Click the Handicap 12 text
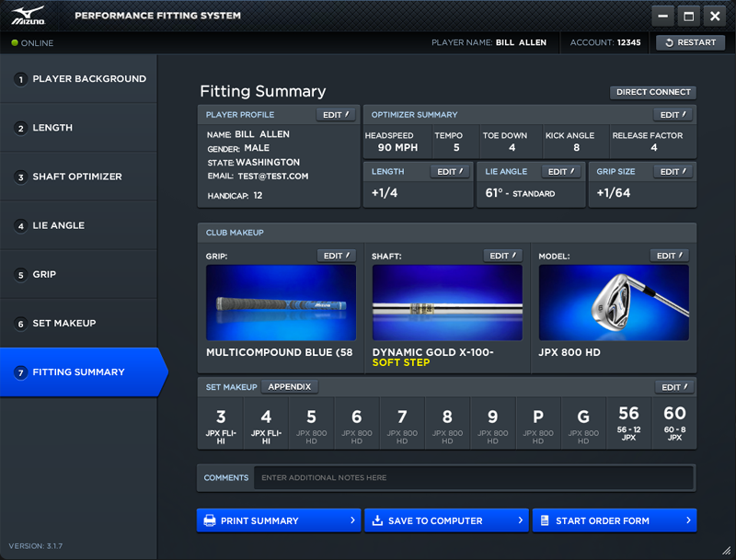Image resolution: width=736 pixels, height=560 pixels. [x=236, y=196]
